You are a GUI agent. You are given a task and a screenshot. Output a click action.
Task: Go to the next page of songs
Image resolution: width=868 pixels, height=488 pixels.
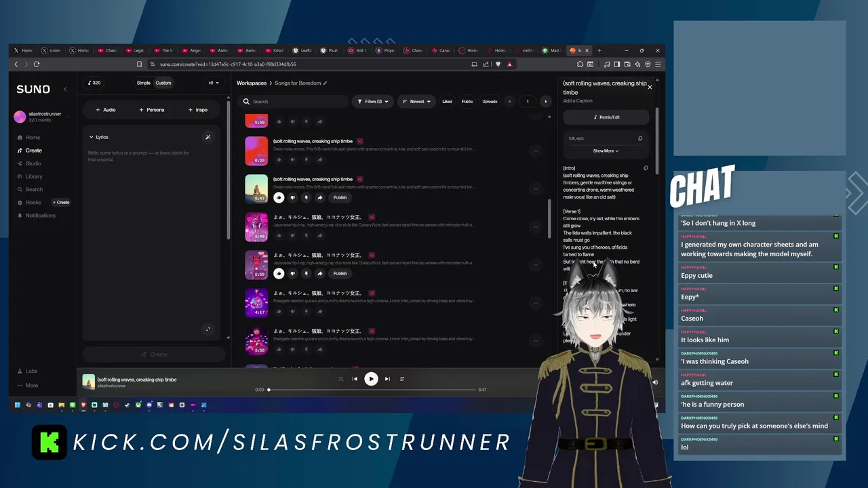click(545, 102)
